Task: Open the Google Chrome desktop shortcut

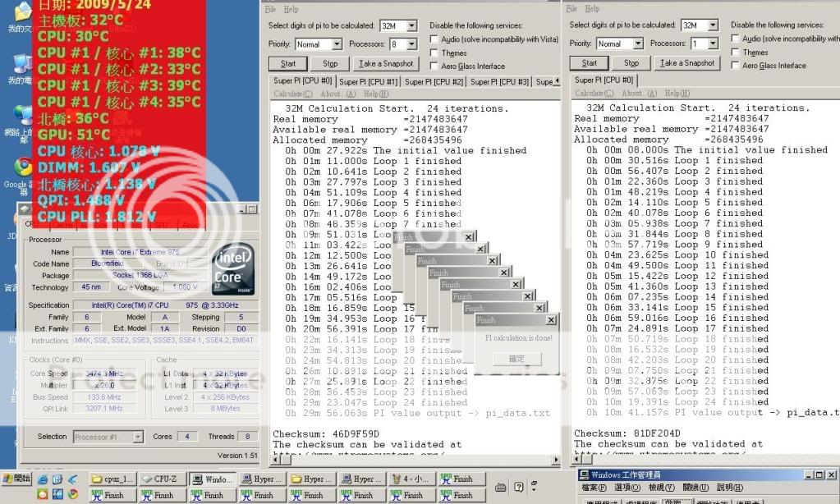Action: click(22, 167)
